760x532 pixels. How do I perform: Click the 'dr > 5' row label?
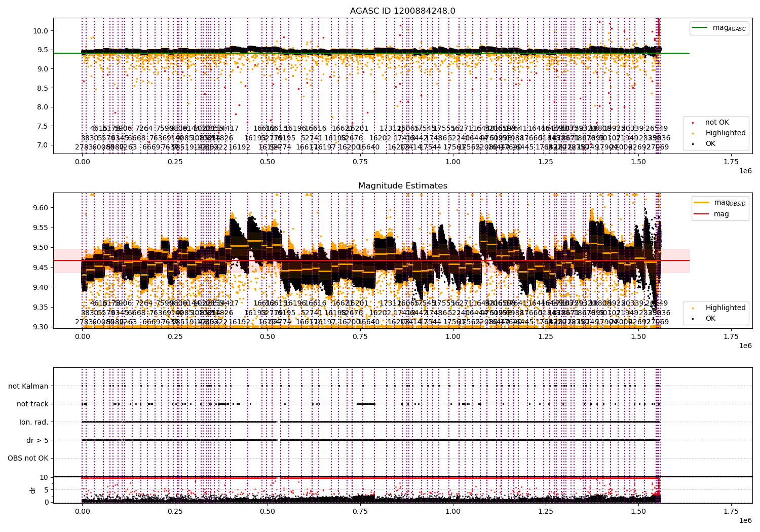37,440
